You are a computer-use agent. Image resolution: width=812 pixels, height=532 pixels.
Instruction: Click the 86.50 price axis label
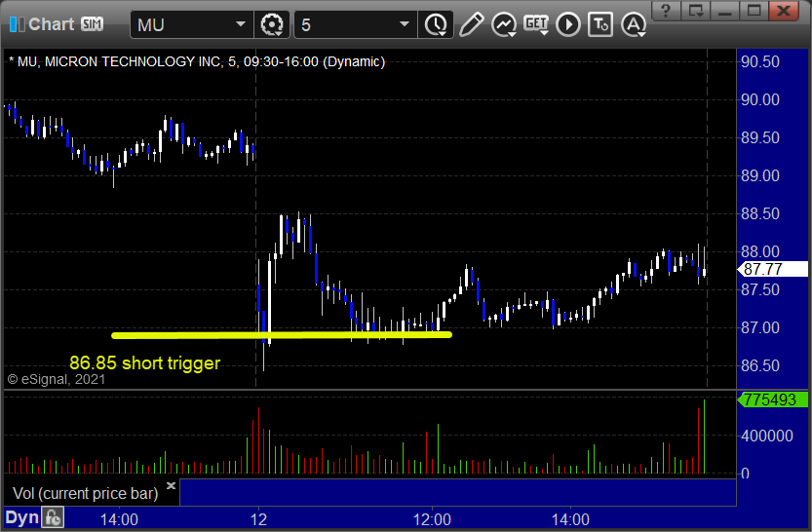tap(759, 365)
